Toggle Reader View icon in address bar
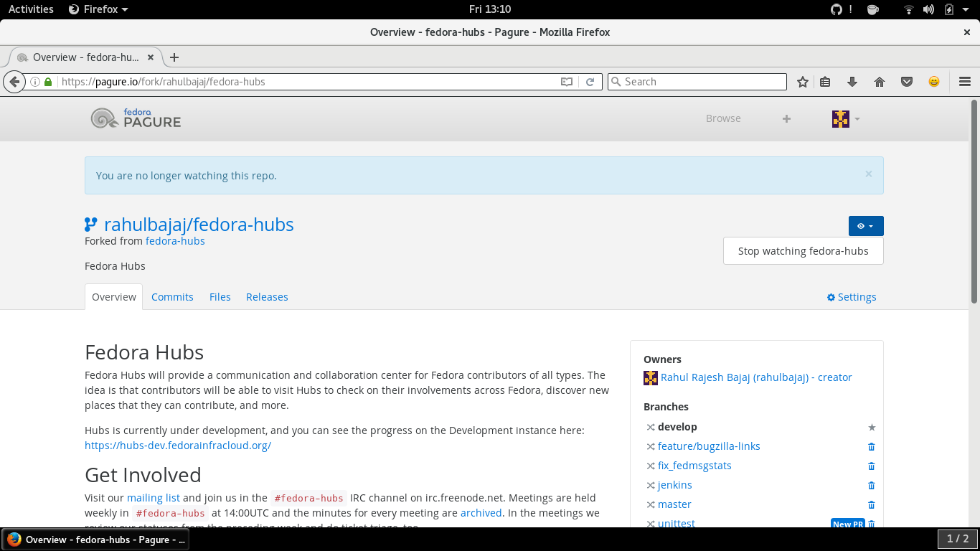Viewport: 980px width, 551px height. click(567, 82)
